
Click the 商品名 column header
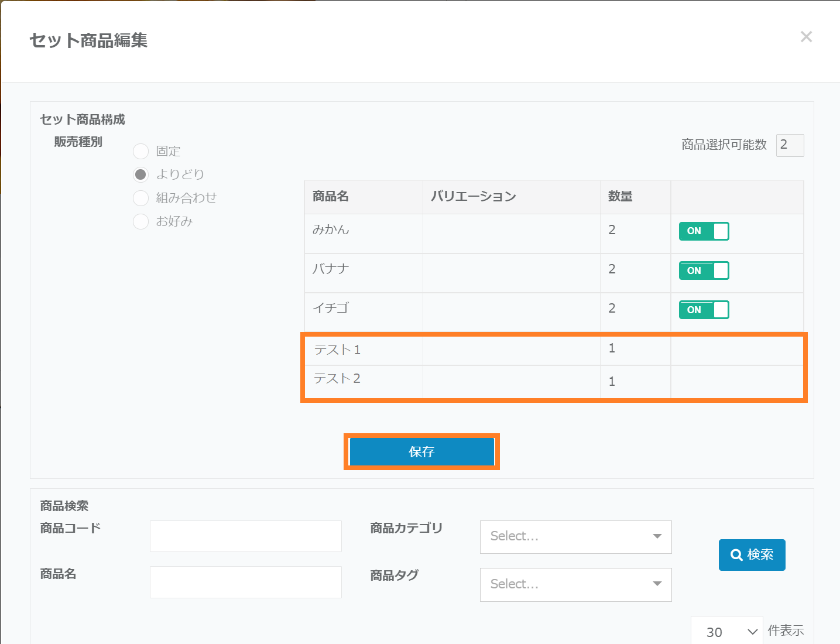pyautogui.click(x=331, y=197)
